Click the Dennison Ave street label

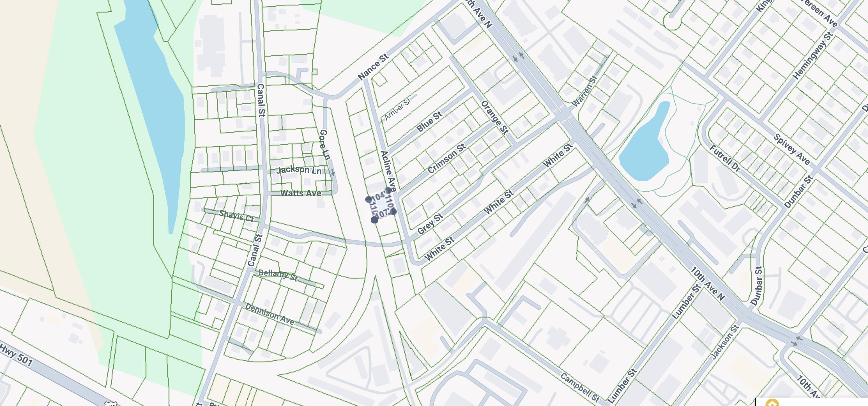[x=270, y=314]
